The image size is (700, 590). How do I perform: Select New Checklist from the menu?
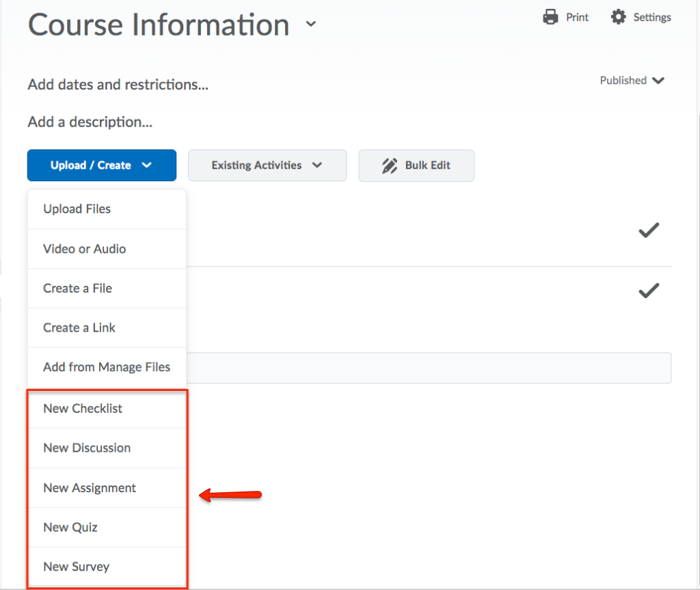(x=83, y=409)
